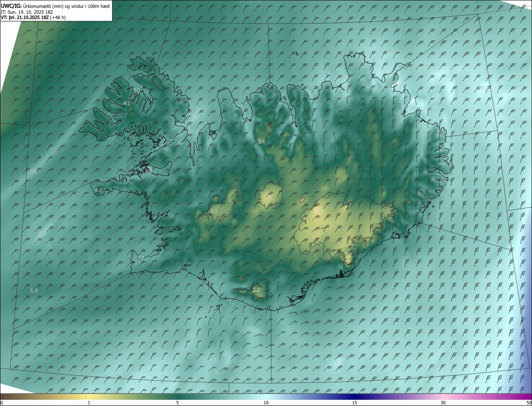Click the 7.0 value label in Westfjords

[x=136, y=90]
